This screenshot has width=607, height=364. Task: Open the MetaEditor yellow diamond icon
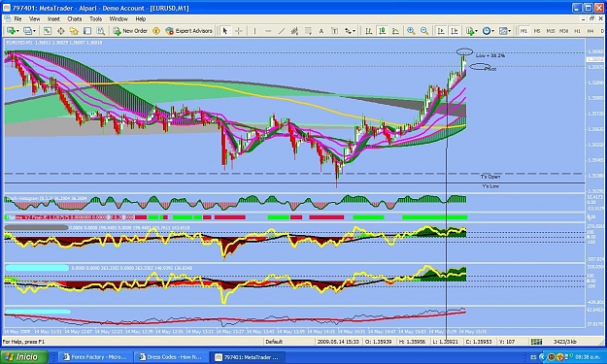(156, 31)
